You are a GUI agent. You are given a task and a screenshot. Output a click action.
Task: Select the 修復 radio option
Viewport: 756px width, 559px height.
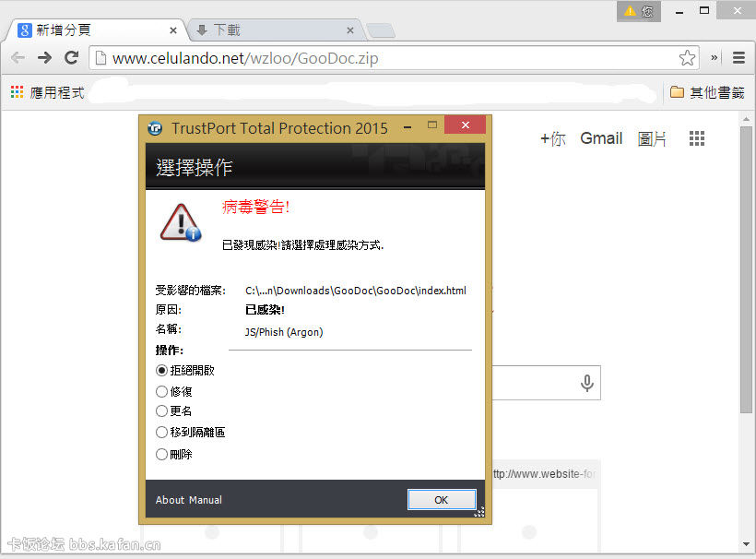pyautogui.click(x=162, y=391)
